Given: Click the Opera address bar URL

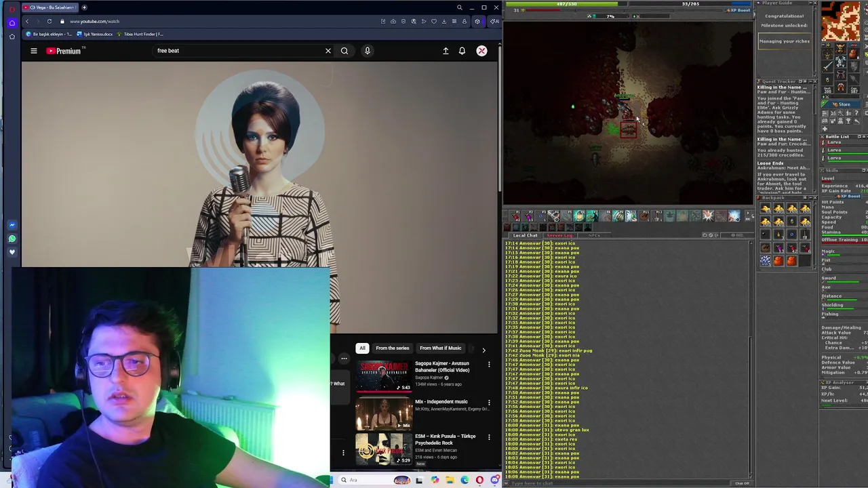Looking at the screenshot, I should 94,21.
